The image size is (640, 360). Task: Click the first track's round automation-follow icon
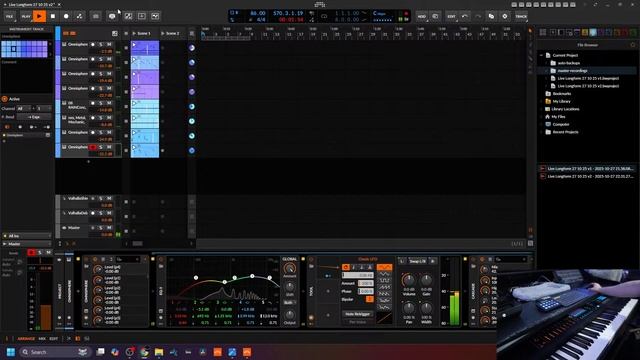click(192, 48)
